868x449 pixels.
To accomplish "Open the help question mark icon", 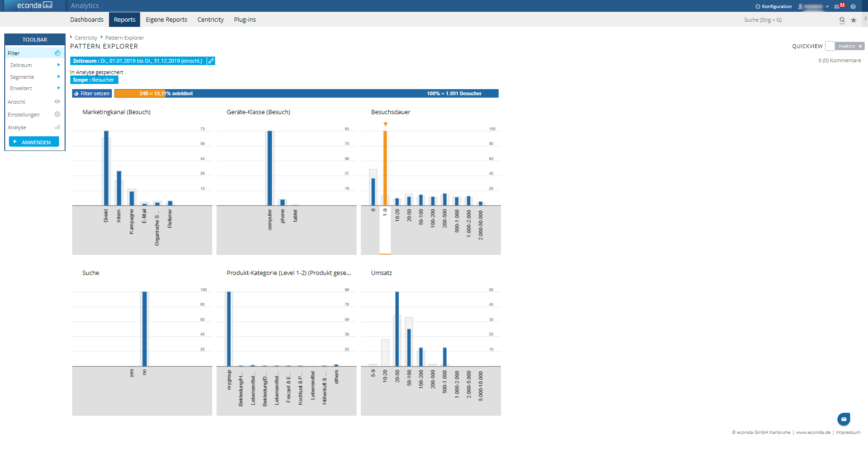I will coord(853,6).
